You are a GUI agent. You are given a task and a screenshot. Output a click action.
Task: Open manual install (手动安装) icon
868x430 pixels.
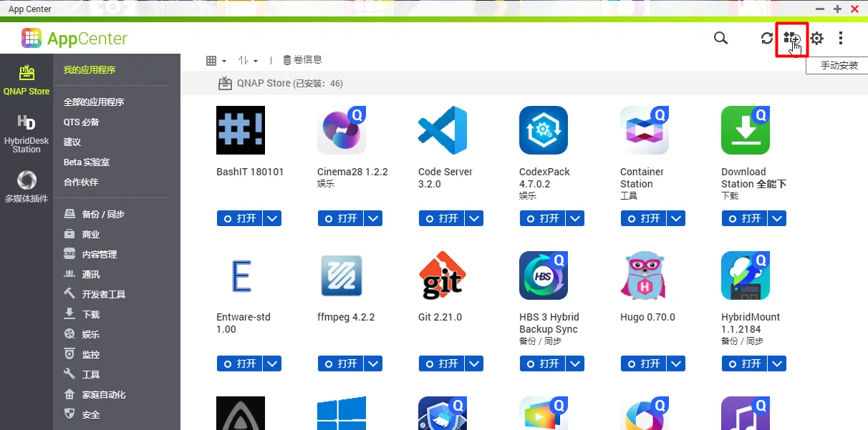point(791,39)
